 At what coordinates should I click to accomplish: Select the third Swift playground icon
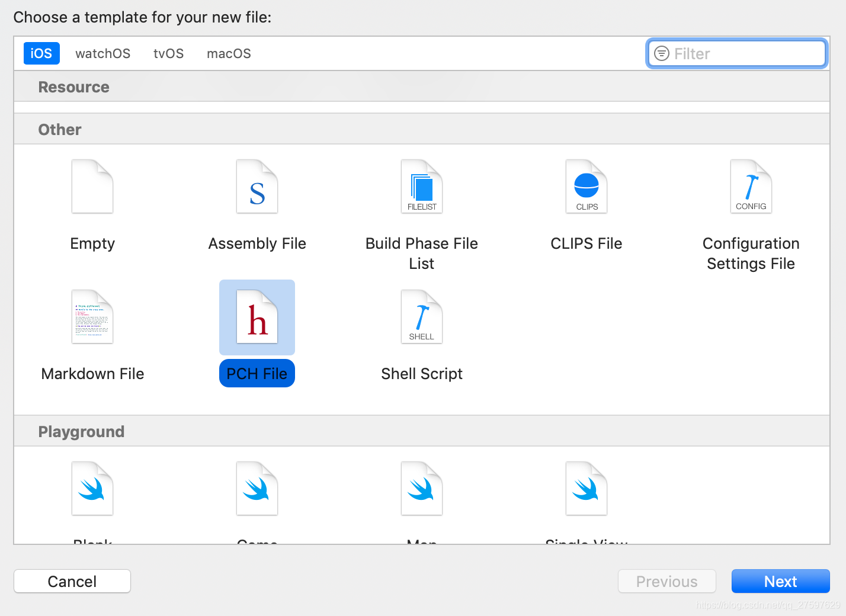(422, 488)
